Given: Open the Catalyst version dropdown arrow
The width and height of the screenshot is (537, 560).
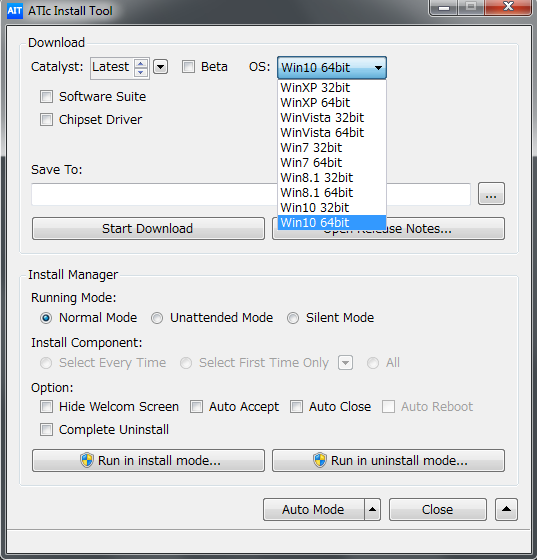Looking at the screenshot, I should [161, 67].
